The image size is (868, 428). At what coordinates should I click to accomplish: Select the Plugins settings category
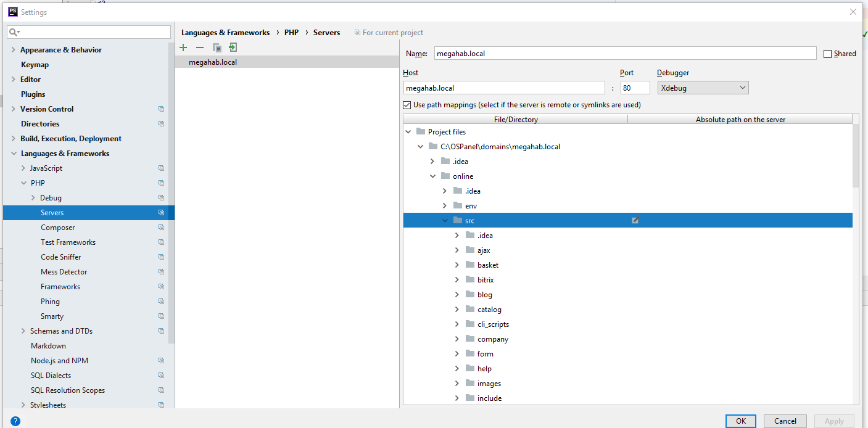point(33,94)
